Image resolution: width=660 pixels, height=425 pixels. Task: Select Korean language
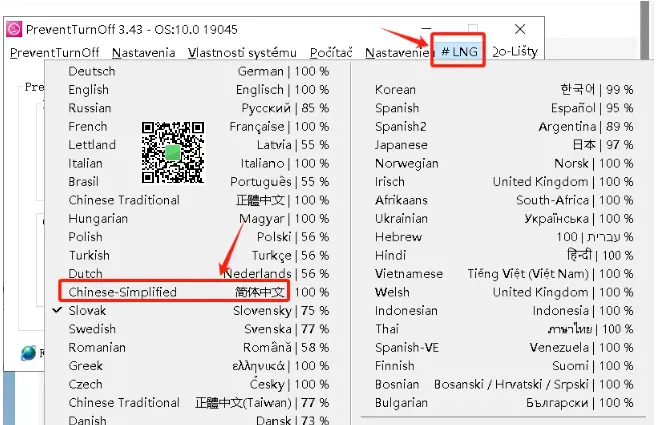click(x=504, y=90)
